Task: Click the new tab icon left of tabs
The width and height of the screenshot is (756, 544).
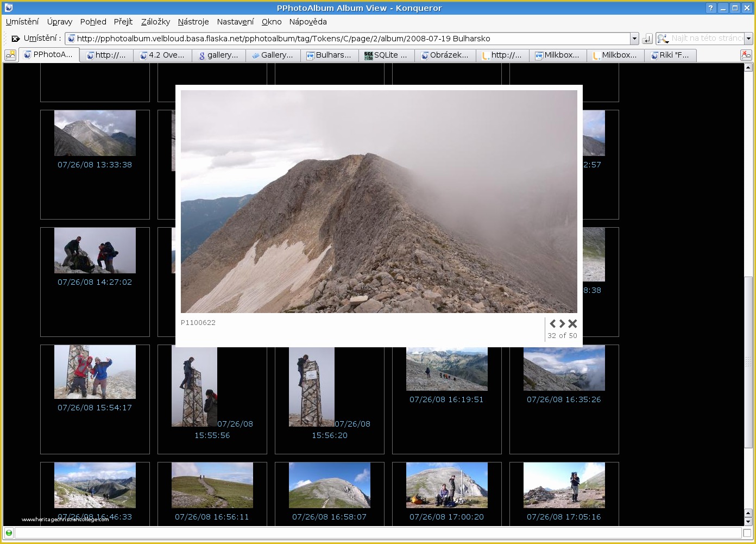Action: coord(10,55)
